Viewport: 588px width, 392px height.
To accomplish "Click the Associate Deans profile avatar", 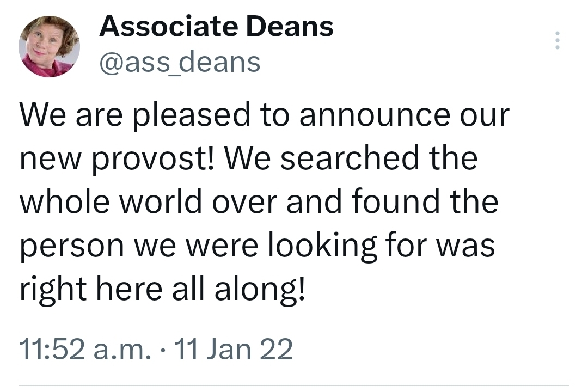I will [x=50, y=47].
